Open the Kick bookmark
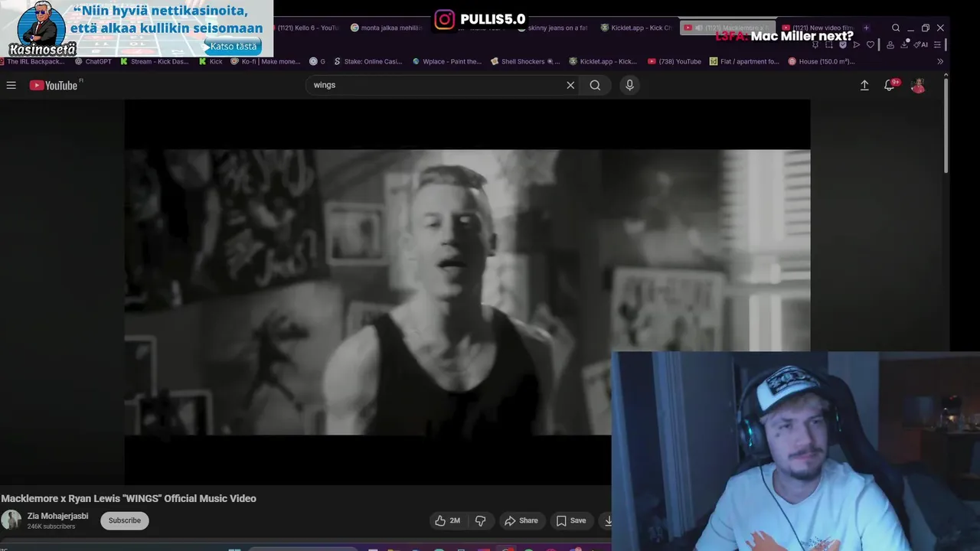Screen dimensions: 980x551 (x=211, y=61)
